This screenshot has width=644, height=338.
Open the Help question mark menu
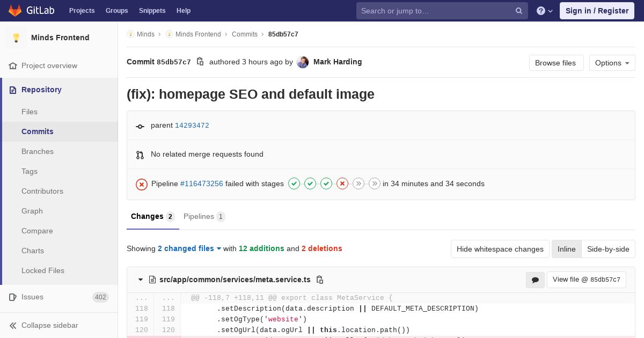(x=545, y=11)
